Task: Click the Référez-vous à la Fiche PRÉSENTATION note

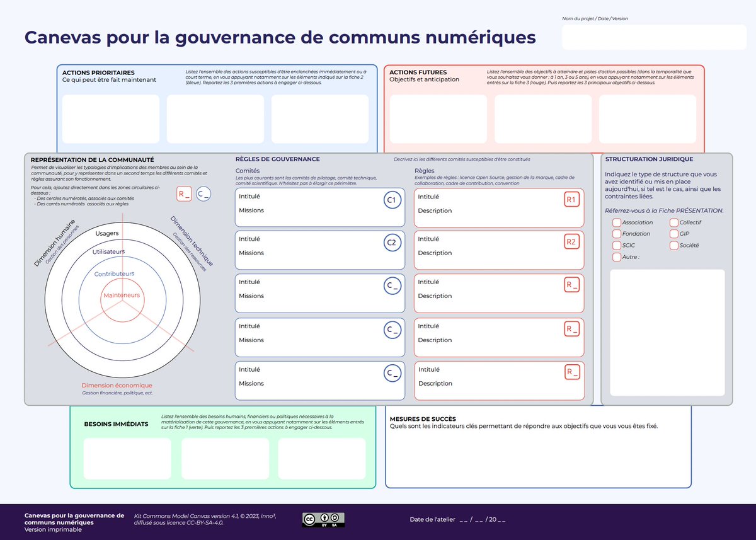Action: (664, 210)
